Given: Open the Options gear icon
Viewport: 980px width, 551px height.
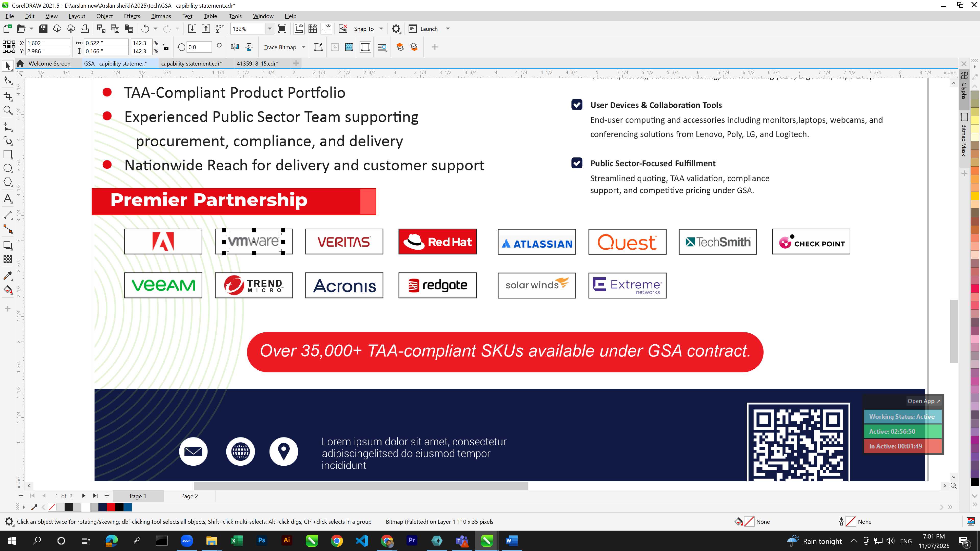Looking at the screenshot, I should click(x=396, y=29).
